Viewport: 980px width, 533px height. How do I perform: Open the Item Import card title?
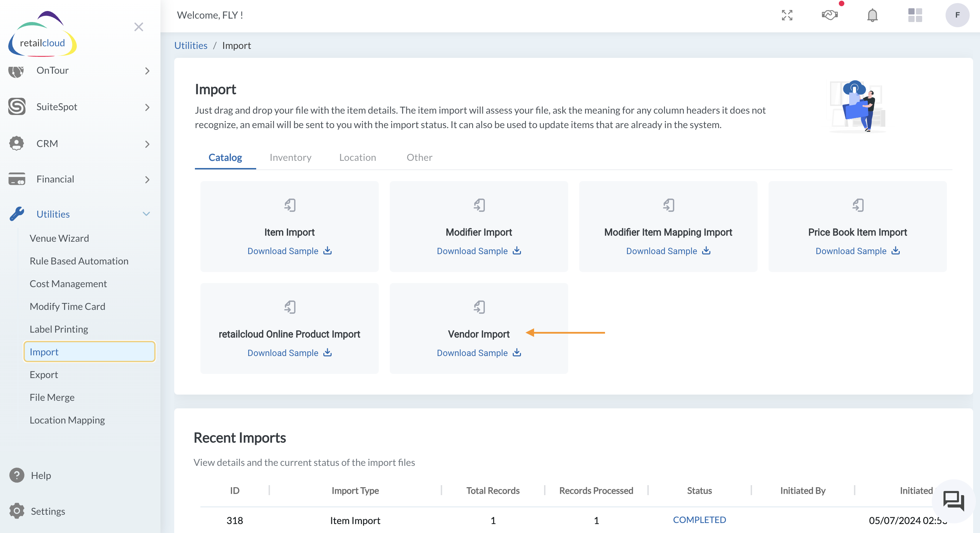(x=289, y=232)
